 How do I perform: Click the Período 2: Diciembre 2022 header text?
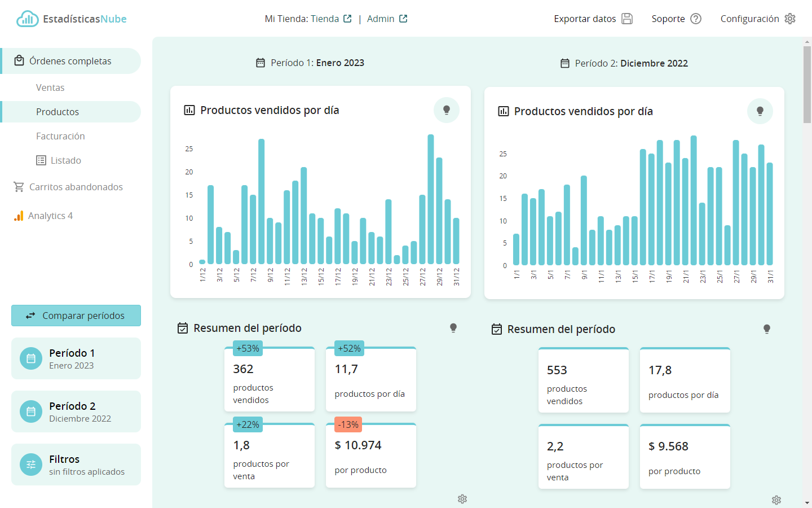tap(632, 63)
